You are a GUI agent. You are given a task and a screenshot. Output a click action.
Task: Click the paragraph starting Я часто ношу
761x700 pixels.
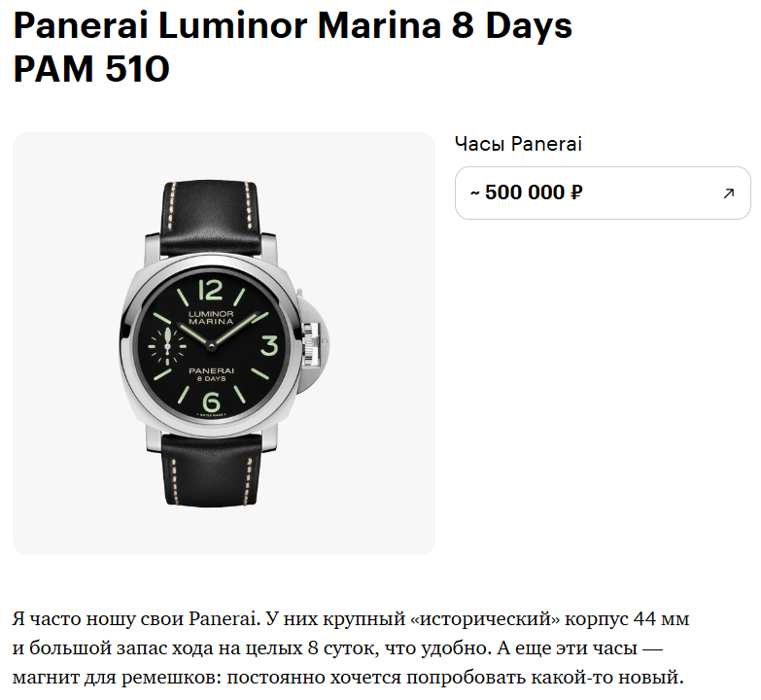tap(351, 648)
